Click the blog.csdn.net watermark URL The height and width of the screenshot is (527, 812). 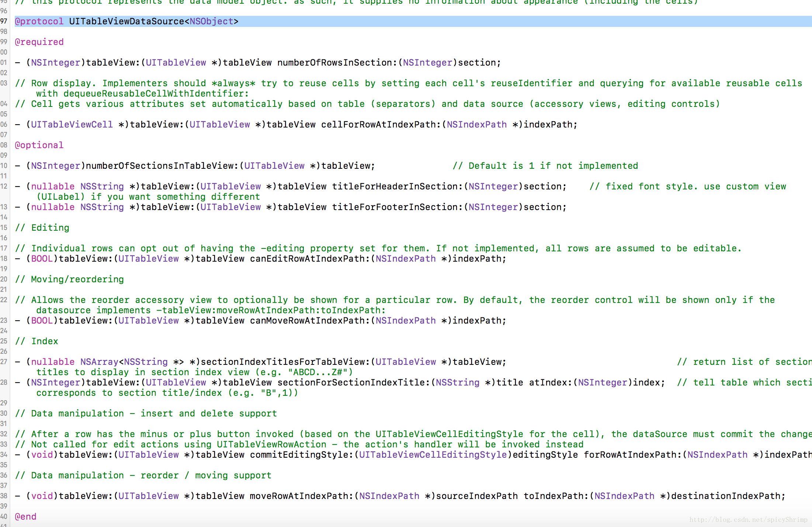748,520
